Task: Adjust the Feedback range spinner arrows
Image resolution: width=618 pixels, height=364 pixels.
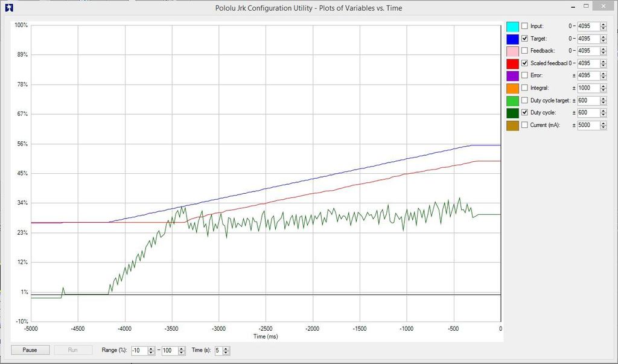Action: [604, 51]
